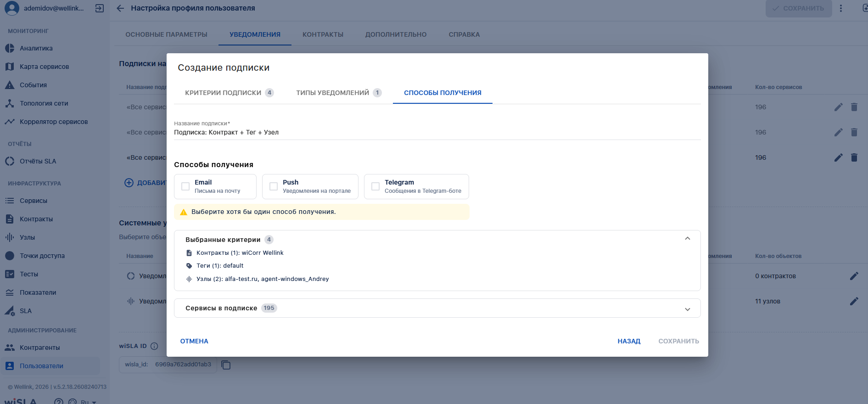Open the Аналитика section in sidebar
This screenshot has width=868, height=404.
[x=36, y=48]
